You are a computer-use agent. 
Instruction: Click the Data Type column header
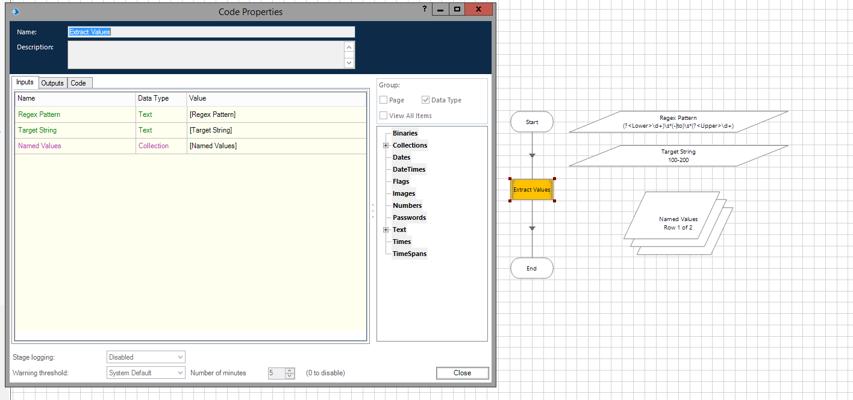161,99
